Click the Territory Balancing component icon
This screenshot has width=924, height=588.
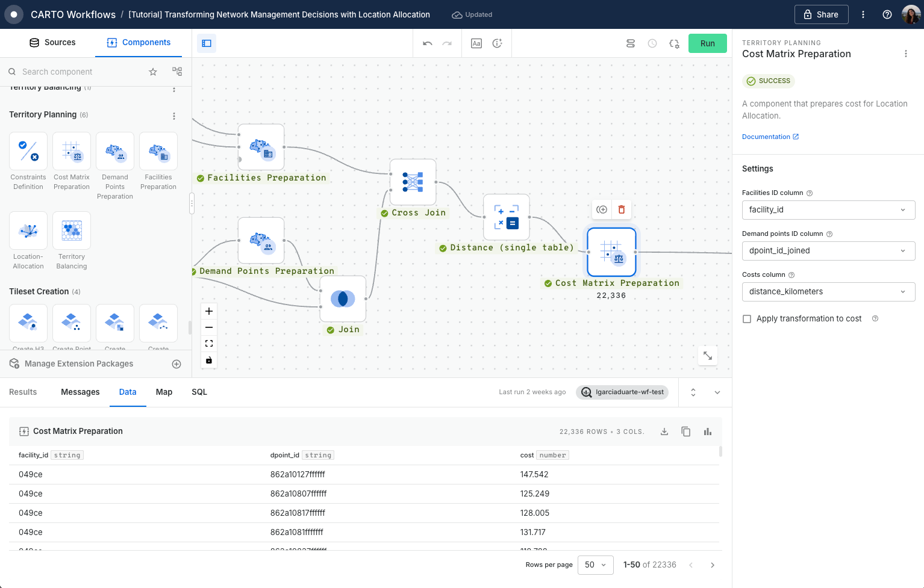72,231
